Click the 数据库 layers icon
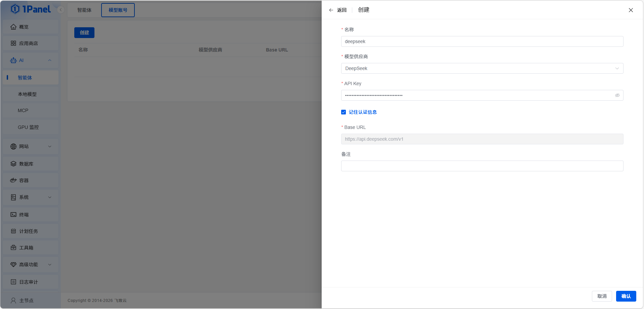 [13, 164]
